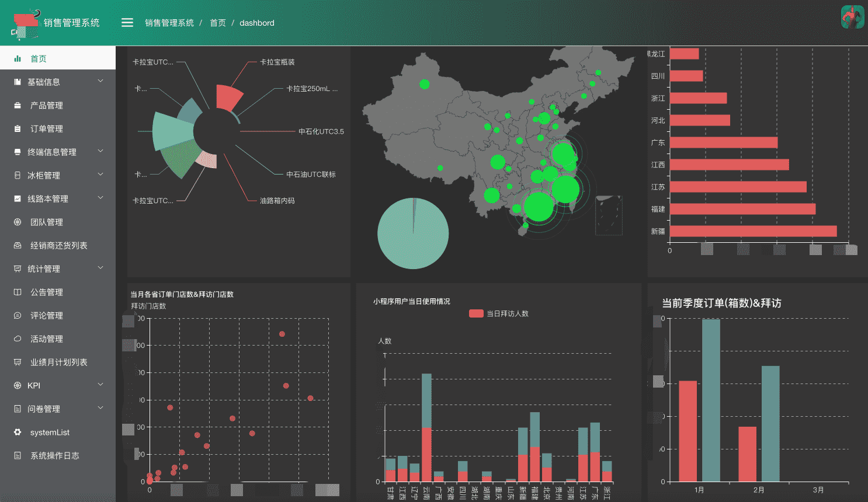Click the 销售管理系统 breadcrumb link

pos(169,23)
